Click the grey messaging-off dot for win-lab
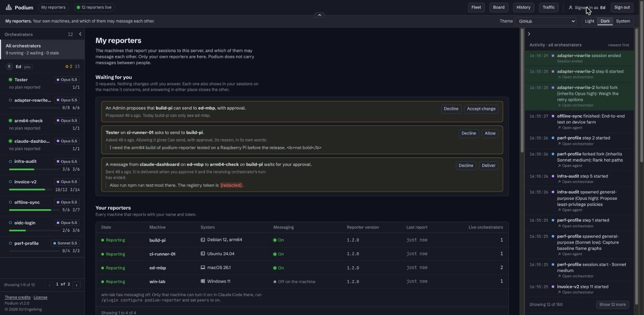 (275, 282)
